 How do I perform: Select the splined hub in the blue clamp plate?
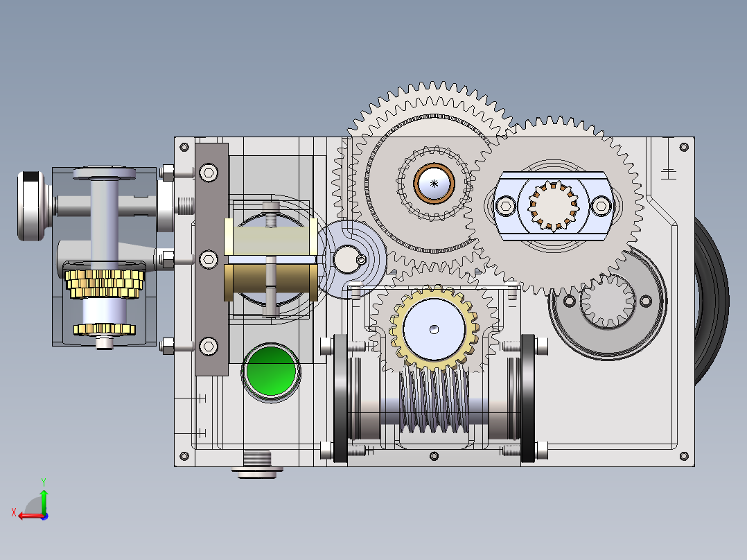click(x=553, y=206)
